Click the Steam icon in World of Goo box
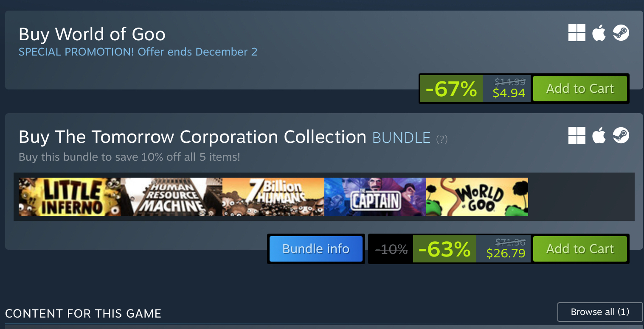The image size is (644, 329). pyautogui.click(x=621, y=33)
